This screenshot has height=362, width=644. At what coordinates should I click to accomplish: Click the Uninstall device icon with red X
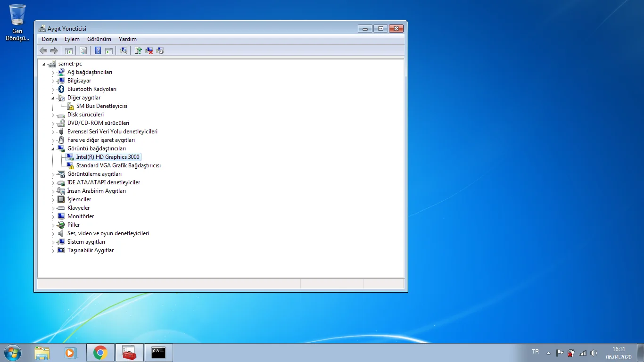pos(149,50)
